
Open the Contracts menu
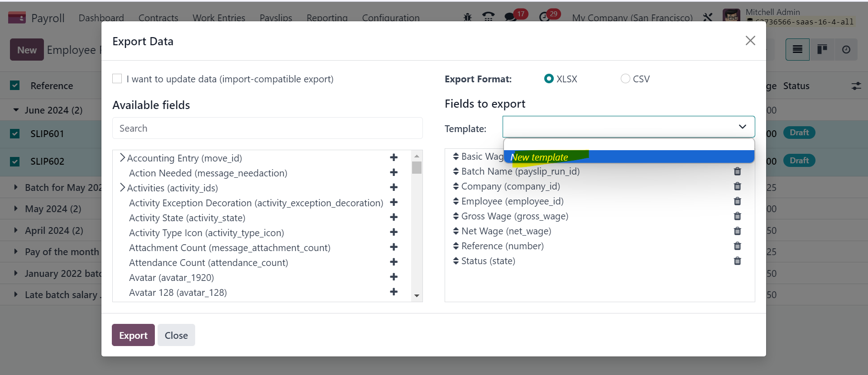click(158, 18)
